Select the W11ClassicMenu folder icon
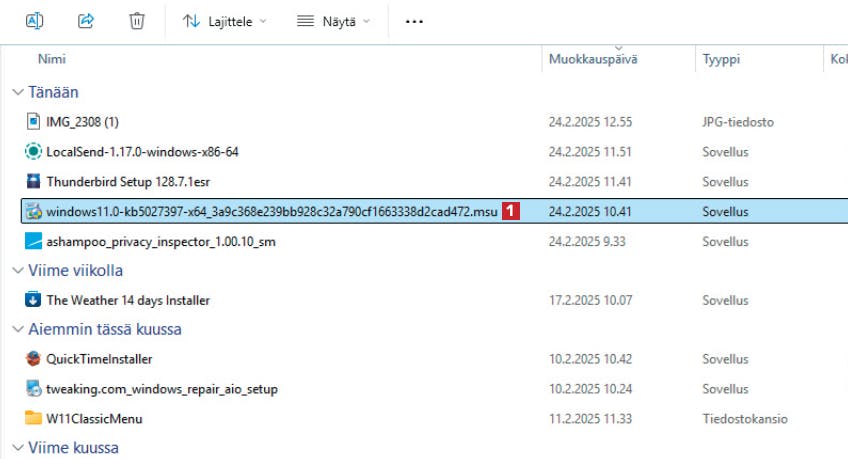Image resolution: width=848 pixels, height=459 pixels. click(33, 418)
